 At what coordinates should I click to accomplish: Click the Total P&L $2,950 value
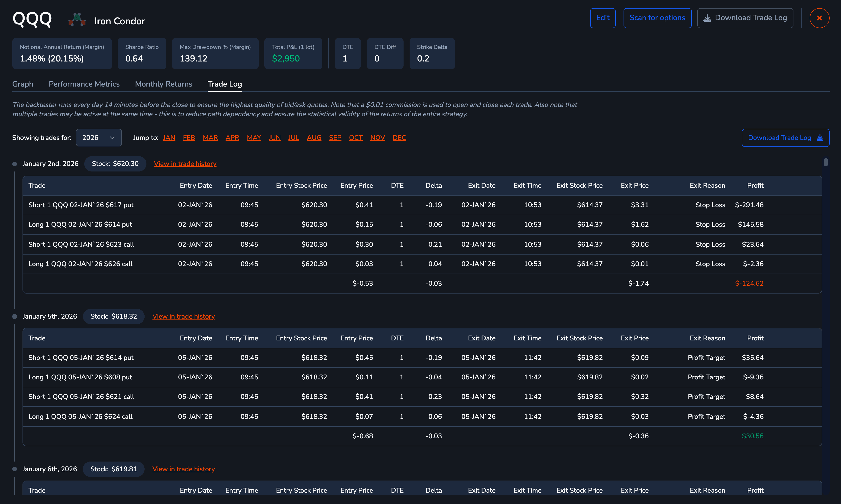(286, 58)
